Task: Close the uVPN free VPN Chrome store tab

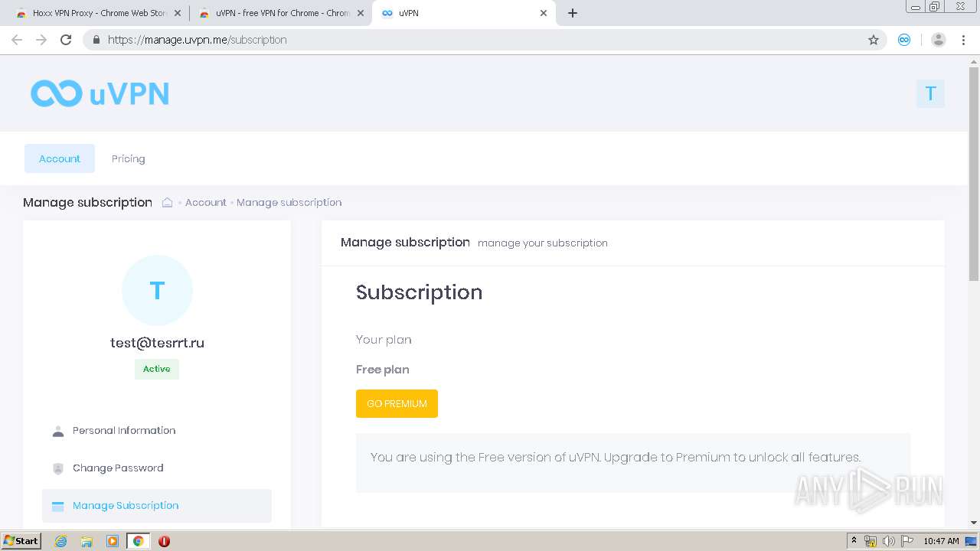Action: pyautogui.click(x=361, y=13)
